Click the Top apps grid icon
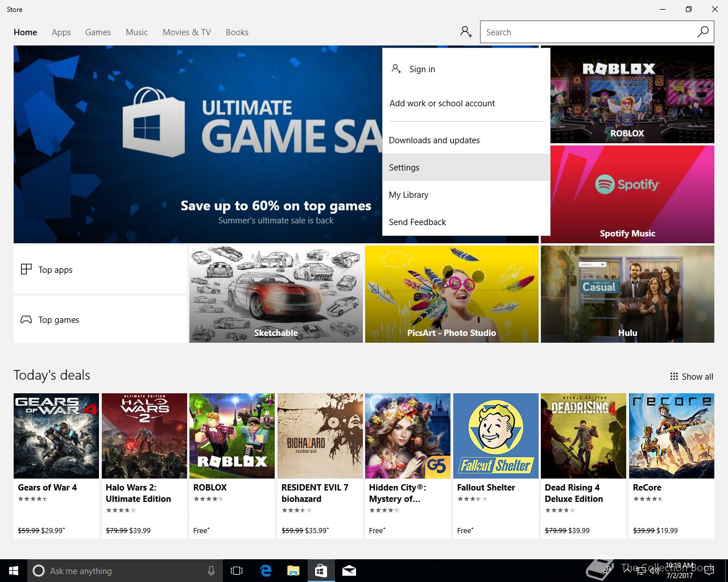728x582 pixels. tap(26, 269)
